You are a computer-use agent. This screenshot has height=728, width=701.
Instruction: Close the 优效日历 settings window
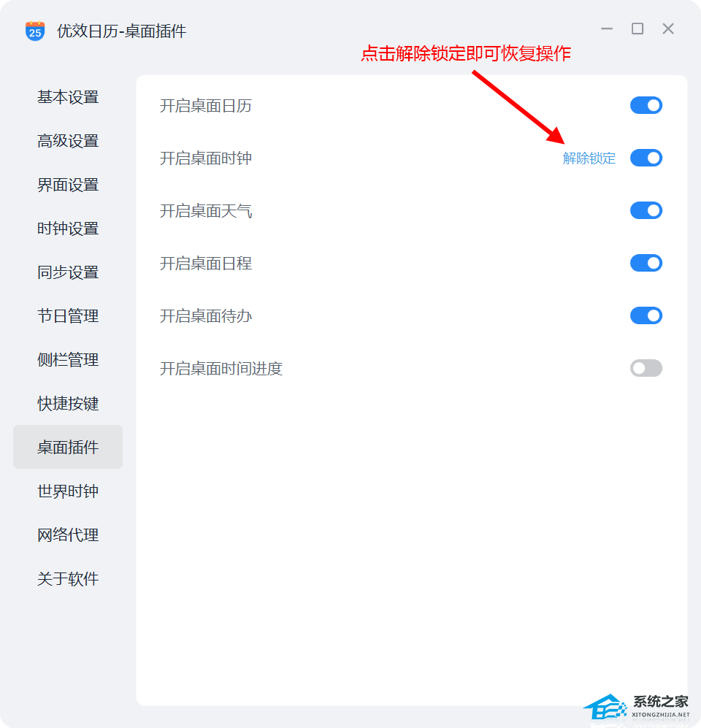click(x=668, y=28)
